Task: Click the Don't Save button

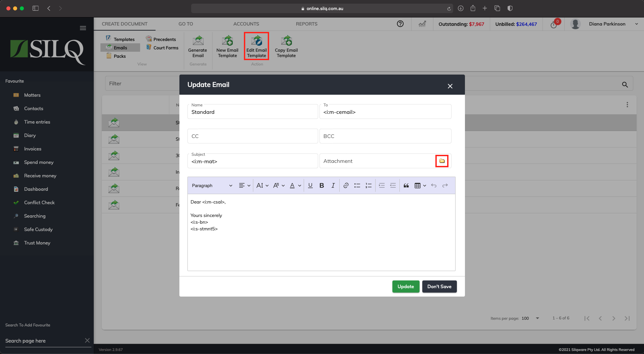Action: (439, 286)
